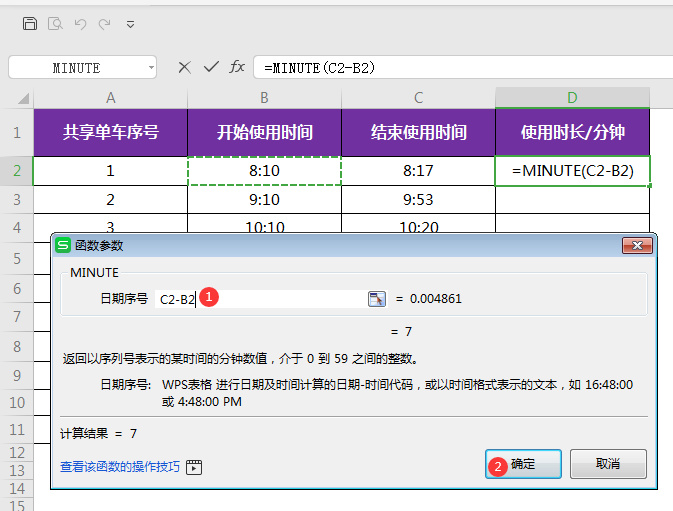Click cell C3 containing 9:53

(418, 199)
